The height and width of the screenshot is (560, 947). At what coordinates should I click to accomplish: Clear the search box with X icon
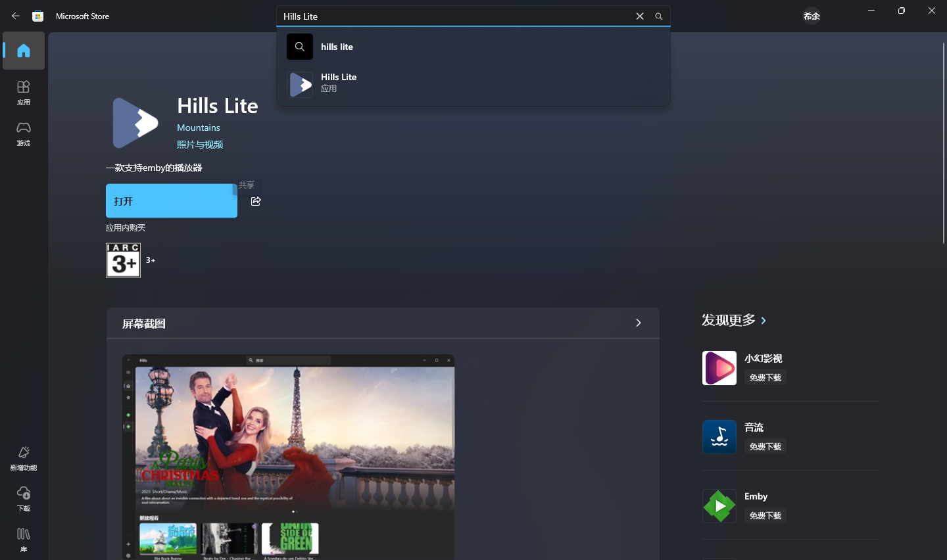point(639,16)
